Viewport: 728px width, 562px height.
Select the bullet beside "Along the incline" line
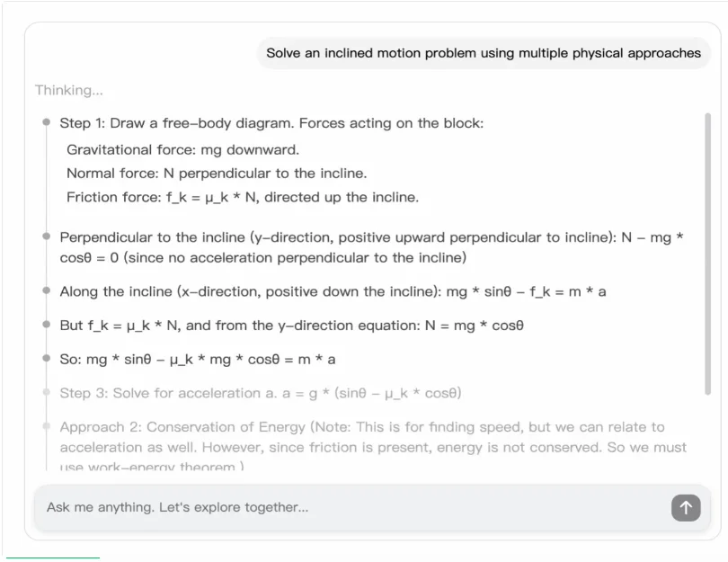[46, 290]
